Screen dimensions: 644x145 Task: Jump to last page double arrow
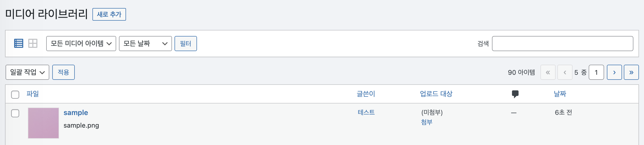point(631,72)
